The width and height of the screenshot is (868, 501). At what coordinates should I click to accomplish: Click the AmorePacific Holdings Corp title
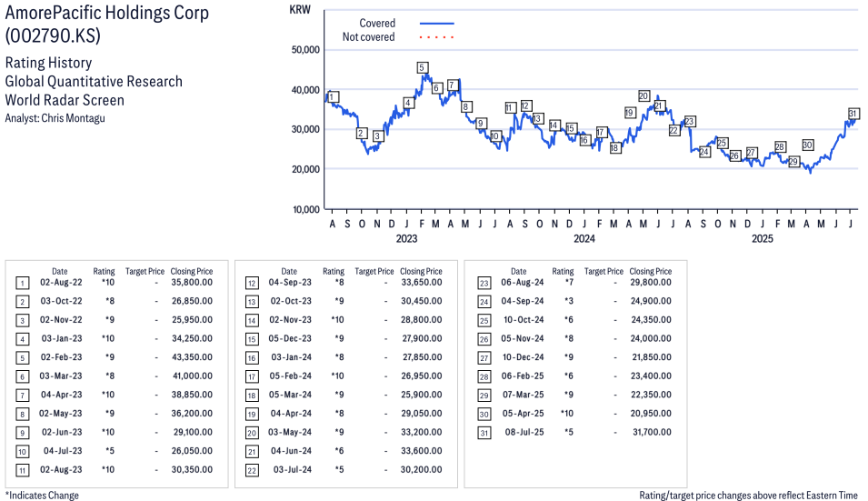107,12
